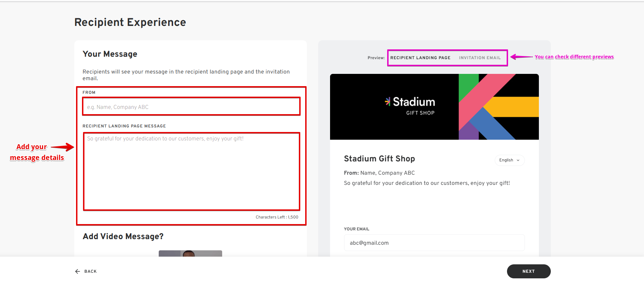Image resolution: width=644 pixels, height=285 pixels.
Task: Click the 'Stadium Gift Shop' preview title
Action: click(379, 159)
